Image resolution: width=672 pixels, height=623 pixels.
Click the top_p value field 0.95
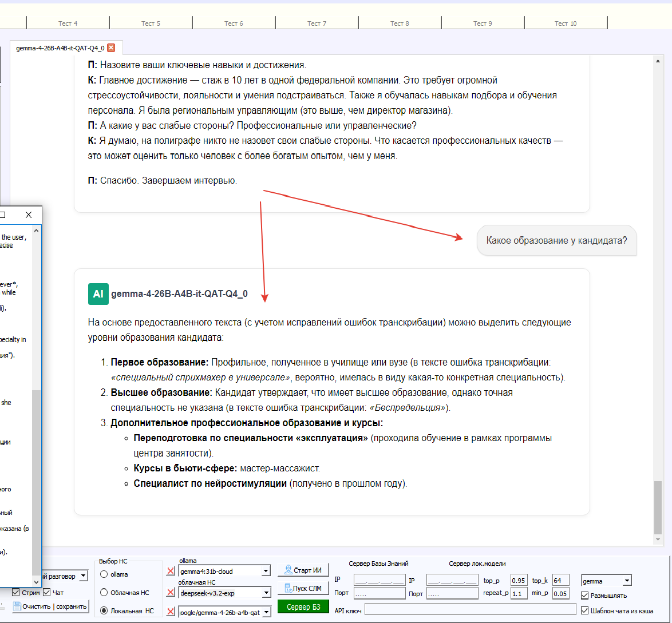click(519, 580)
